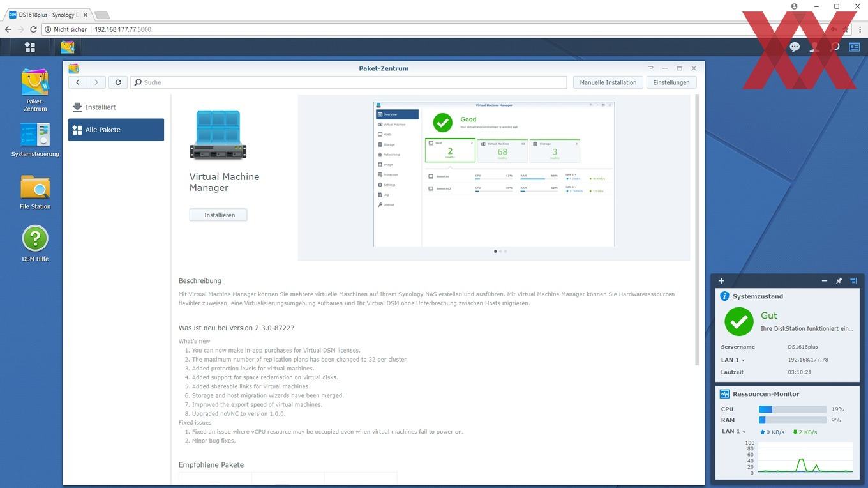Open DSM notifications speech bubble
This screenshot has width=868, height=488.
click(x=795, y=47)
